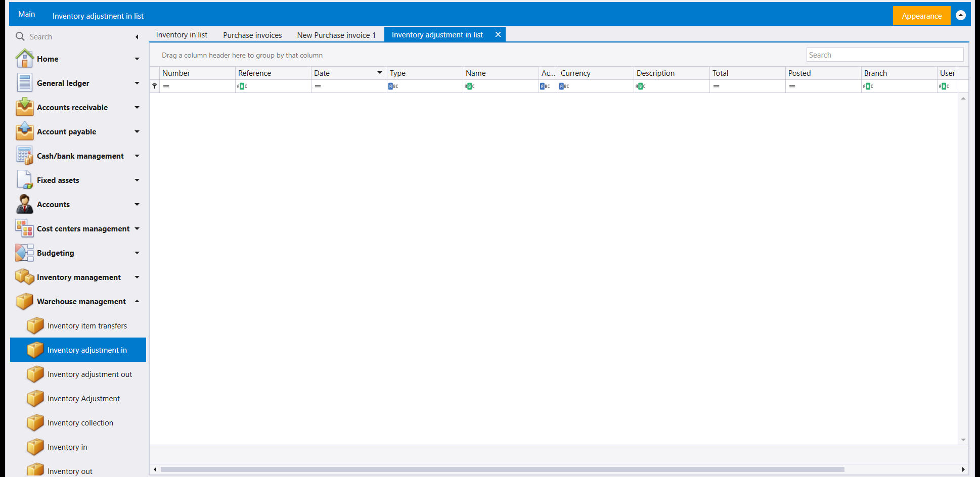Click the Home house icon in sidebar

[24, 59]
